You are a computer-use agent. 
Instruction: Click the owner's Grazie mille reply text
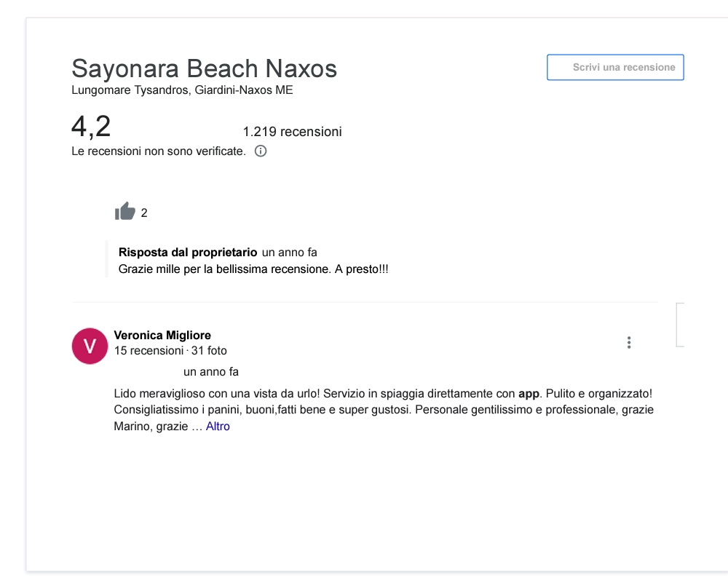[253, 269]
